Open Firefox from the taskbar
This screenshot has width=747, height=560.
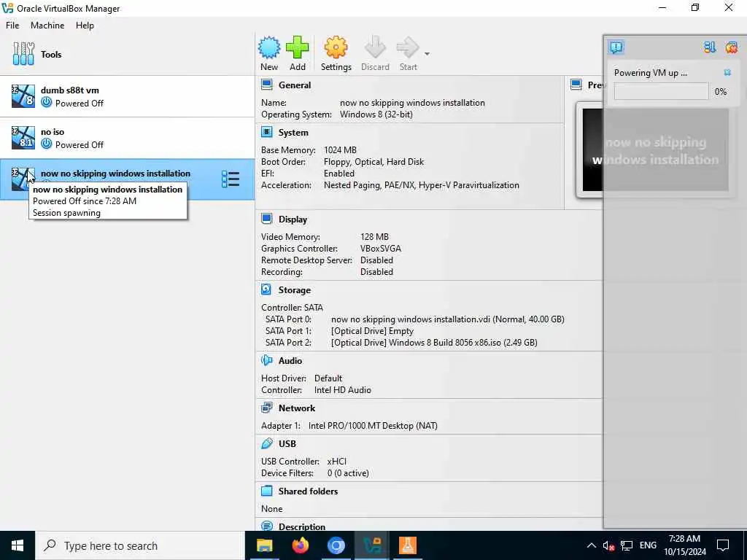tap(300, 545)
